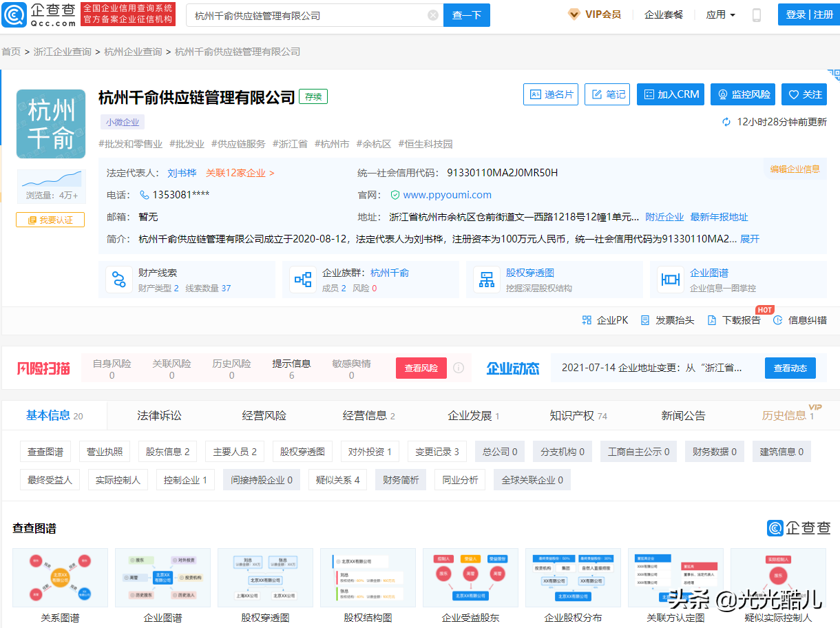Click the 递名片 business card button

point(550,94)
